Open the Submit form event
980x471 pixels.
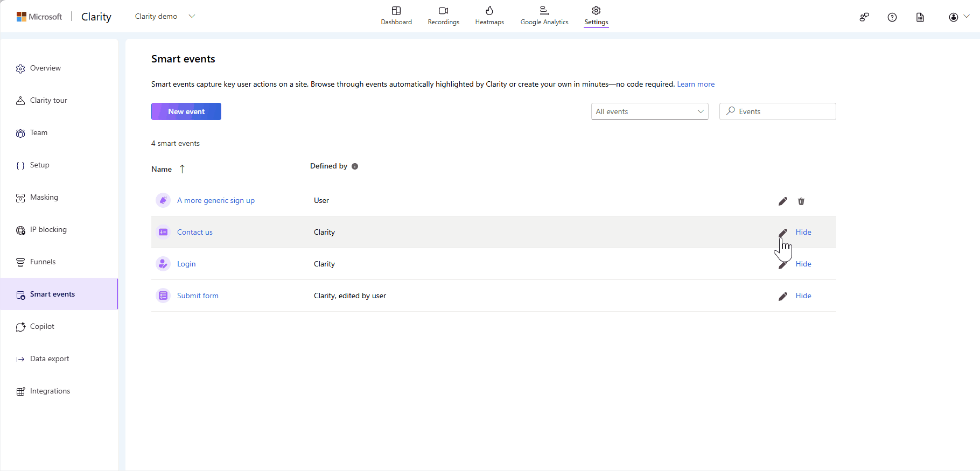(198, 296)
